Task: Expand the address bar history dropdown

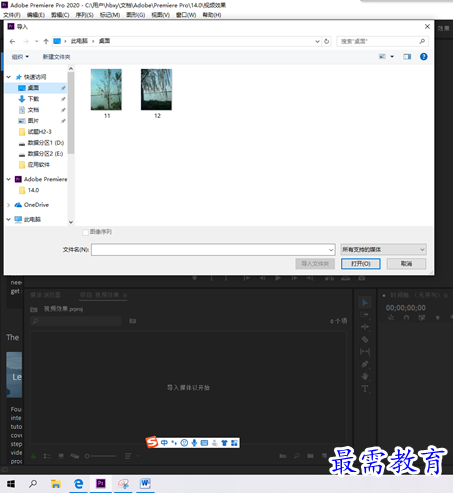Action: click(317, 41)
